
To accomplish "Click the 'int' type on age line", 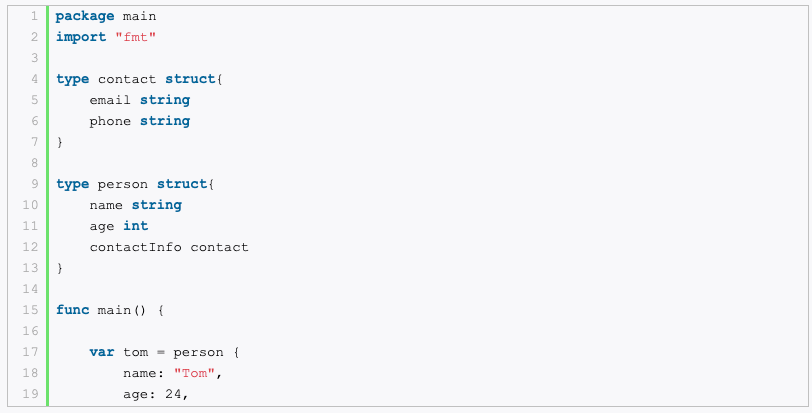I will [x=135, y=226].
